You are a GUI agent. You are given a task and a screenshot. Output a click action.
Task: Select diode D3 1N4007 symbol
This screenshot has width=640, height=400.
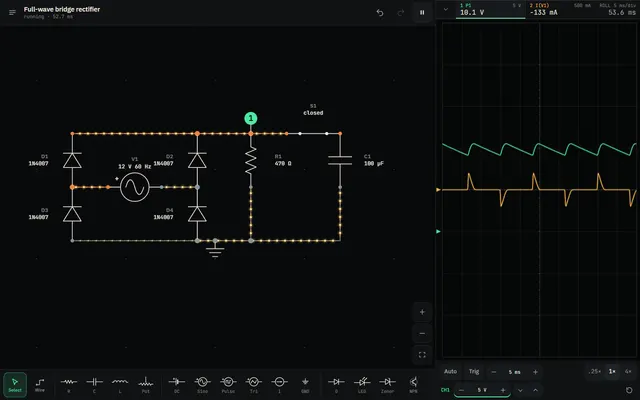72,214
